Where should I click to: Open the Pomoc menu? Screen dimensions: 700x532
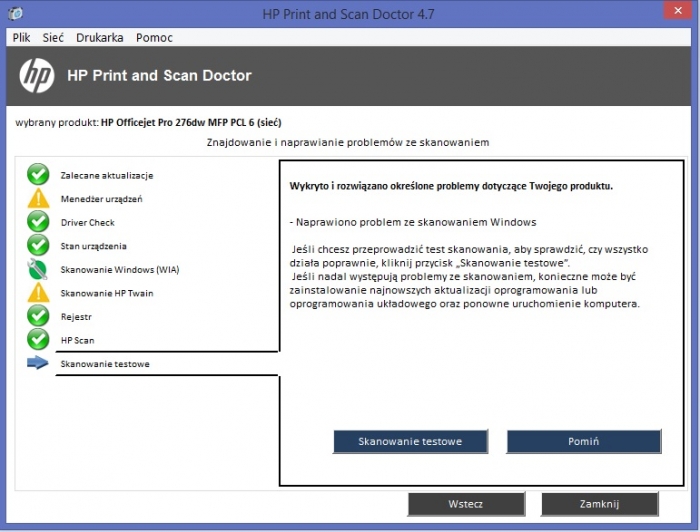[x=154, y=37]
